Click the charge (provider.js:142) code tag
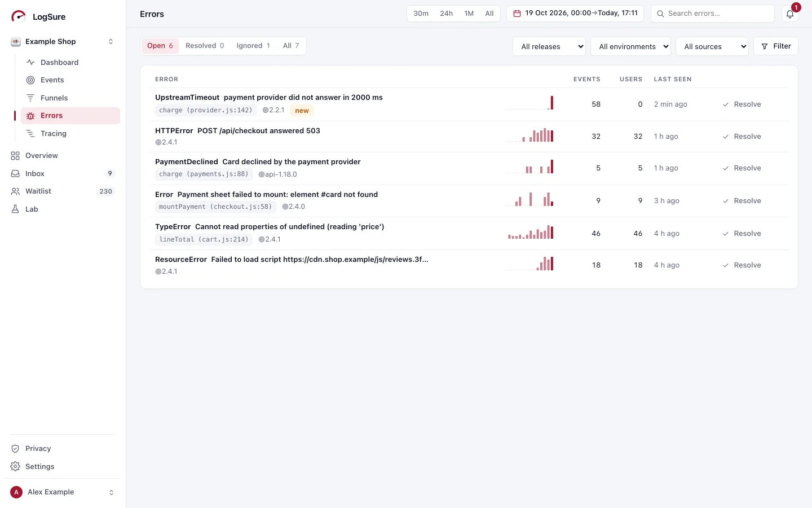The image size is (812, 508). [x=206, y=111]
